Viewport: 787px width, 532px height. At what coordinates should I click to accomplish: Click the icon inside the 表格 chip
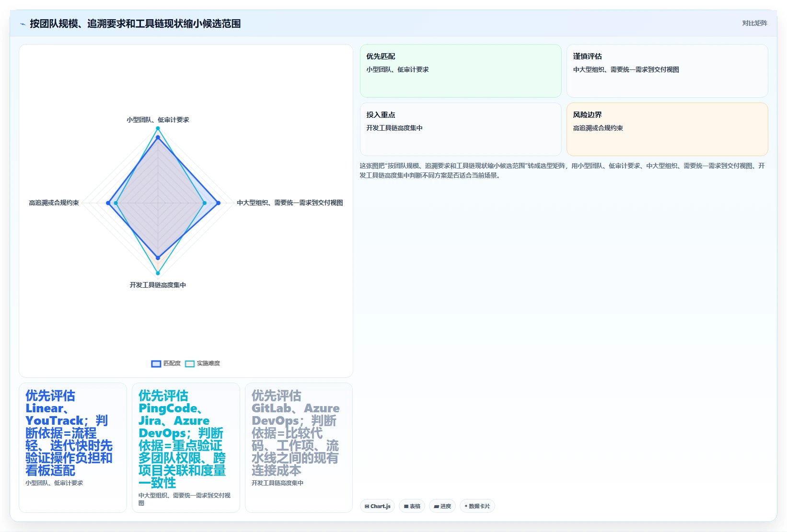[x=406, y=506]
